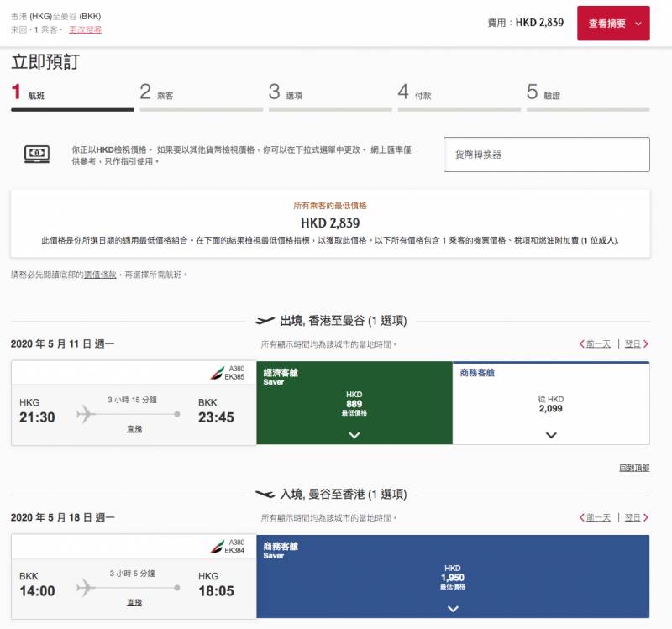
Task: Expand the outbound 商務客艙 fare options
Action: coord(552,434)
